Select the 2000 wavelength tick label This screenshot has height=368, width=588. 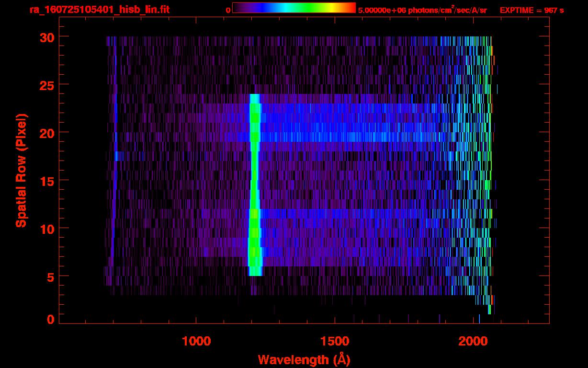coord(473,341)
